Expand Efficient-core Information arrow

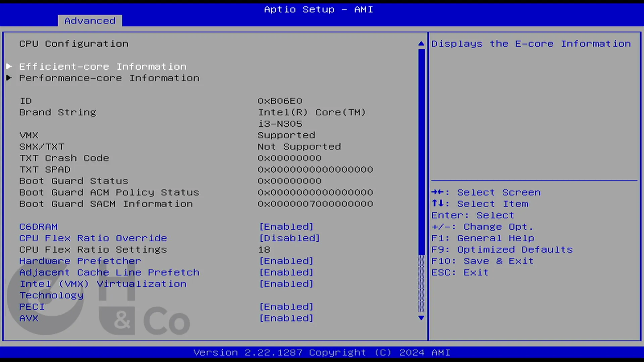pos(9,66)
